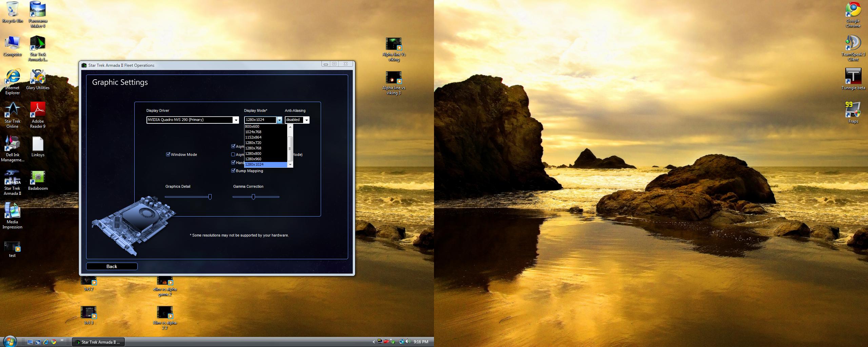Click the Graphics Detail slider handle

[x=210, y=197]
